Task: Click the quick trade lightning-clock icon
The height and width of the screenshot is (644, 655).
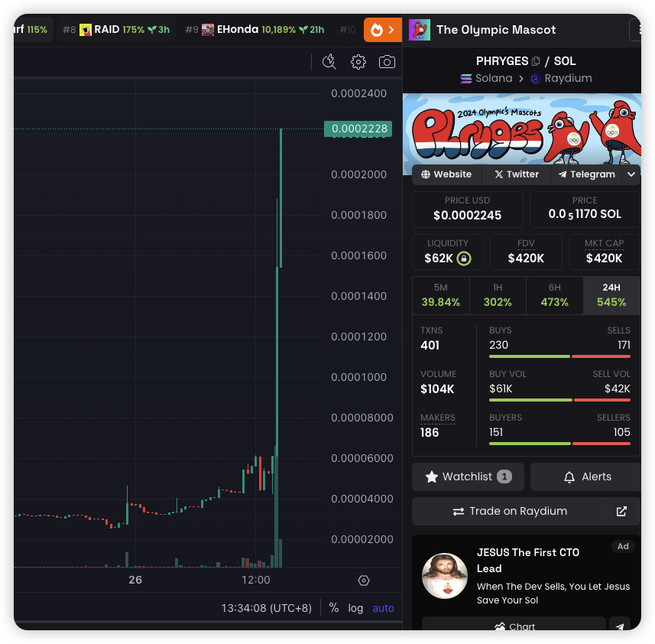Action: point(329,62)
